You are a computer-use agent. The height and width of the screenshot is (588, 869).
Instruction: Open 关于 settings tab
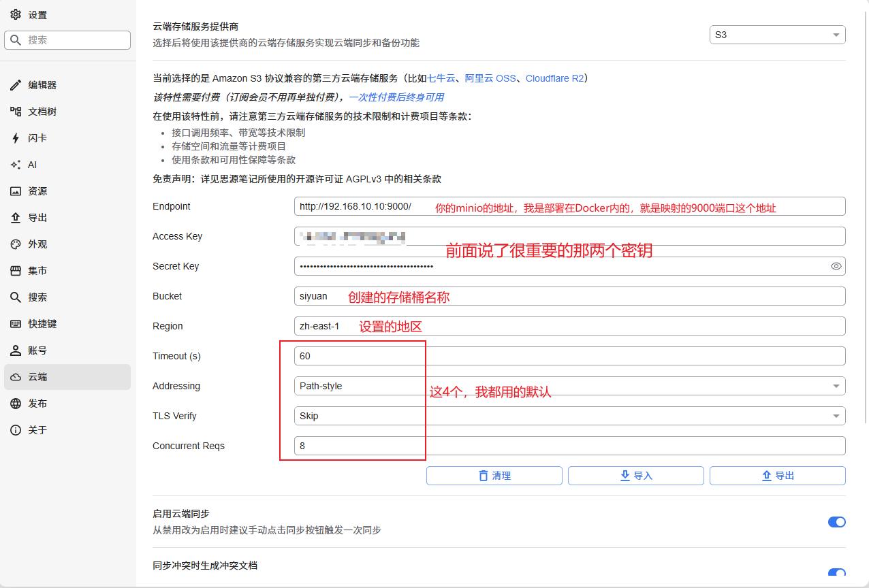(67, 430)
